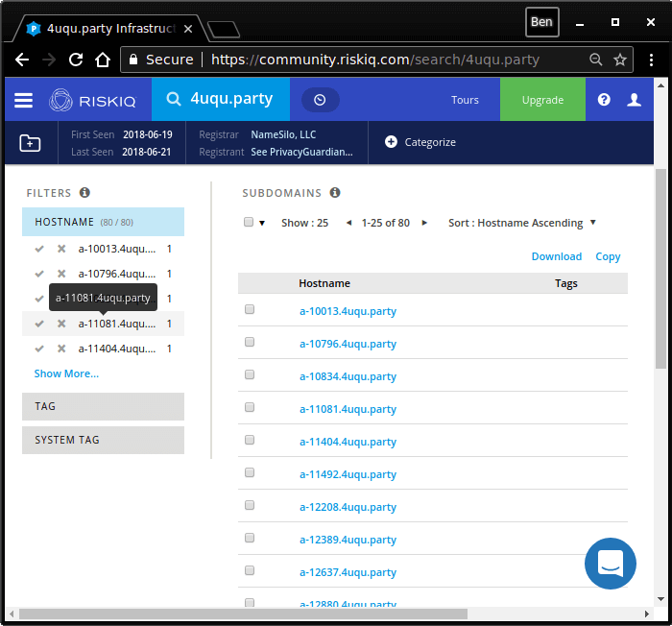
Task: Click the Ben profile button in title bar
Action: pyautogui.click(x=541, y=22)
